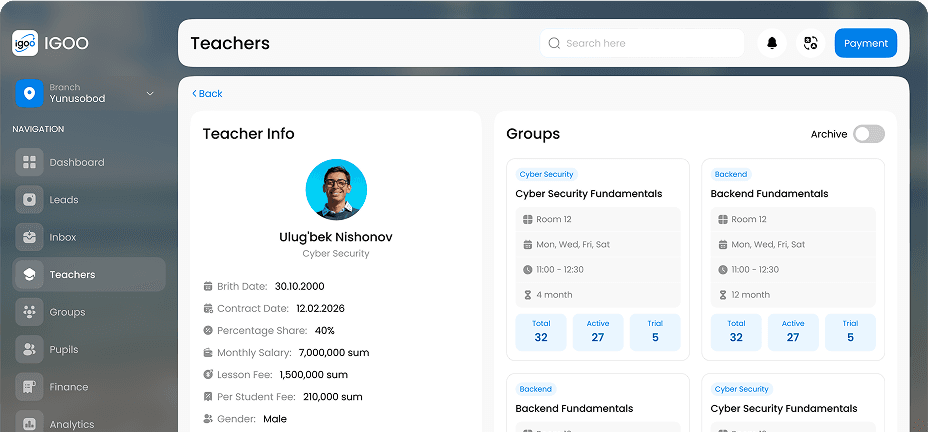Open Leads in the navigation
Viewport: 928px width, 432px height.
click(x=89, y=199)
